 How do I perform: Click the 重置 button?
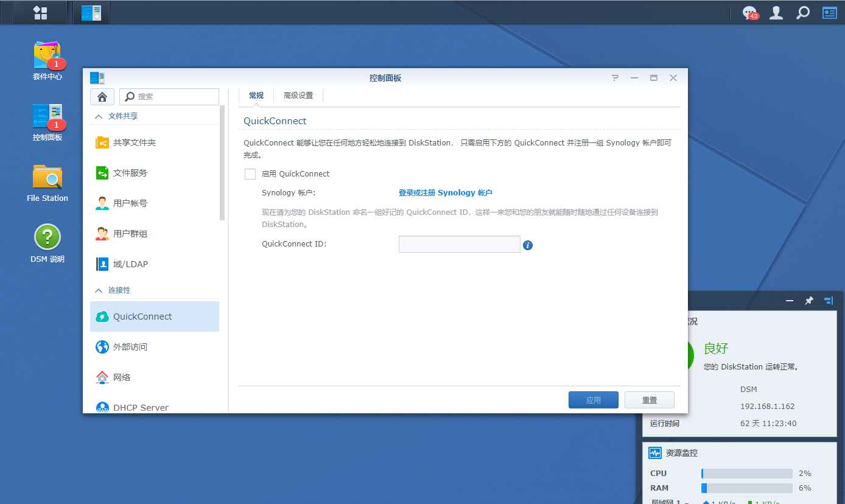[650, 400]
